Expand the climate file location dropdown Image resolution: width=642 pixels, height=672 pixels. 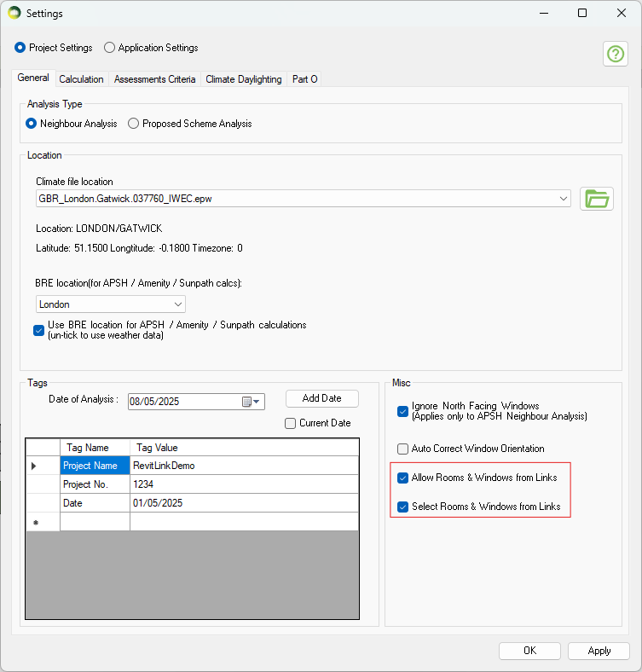coord(564,199)
